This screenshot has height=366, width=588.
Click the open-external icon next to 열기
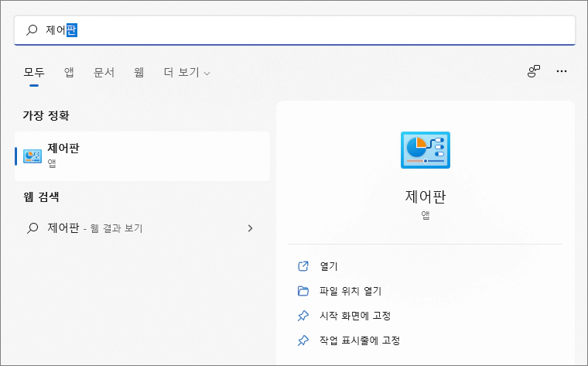click(x=303, y=266)
